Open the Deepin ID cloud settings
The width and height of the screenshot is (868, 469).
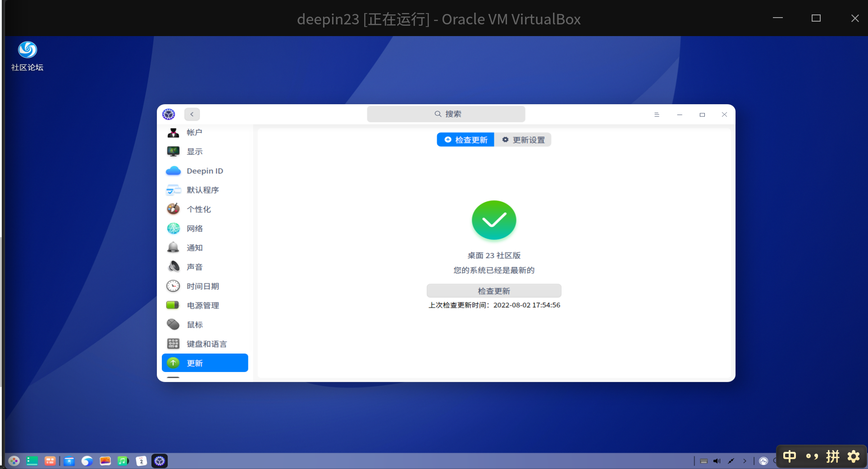point(205,171)
